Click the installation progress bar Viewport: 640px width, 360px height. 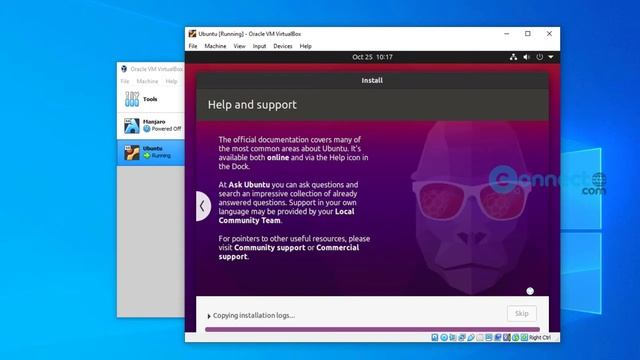coord(372,329)
